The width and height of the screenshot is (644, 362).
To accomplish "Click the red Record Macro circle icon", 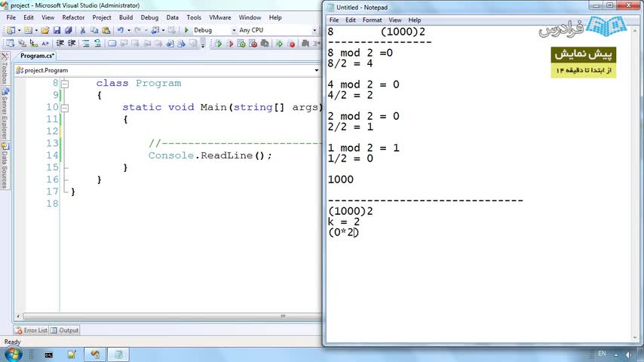I will [292, 44].
